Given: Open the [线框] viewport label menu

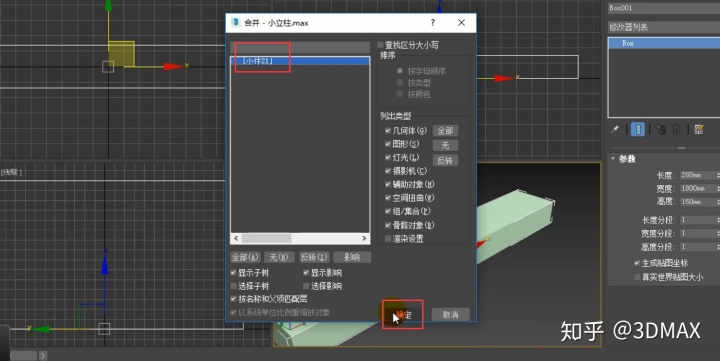Looking at the screenshot, I should (11, 172).
